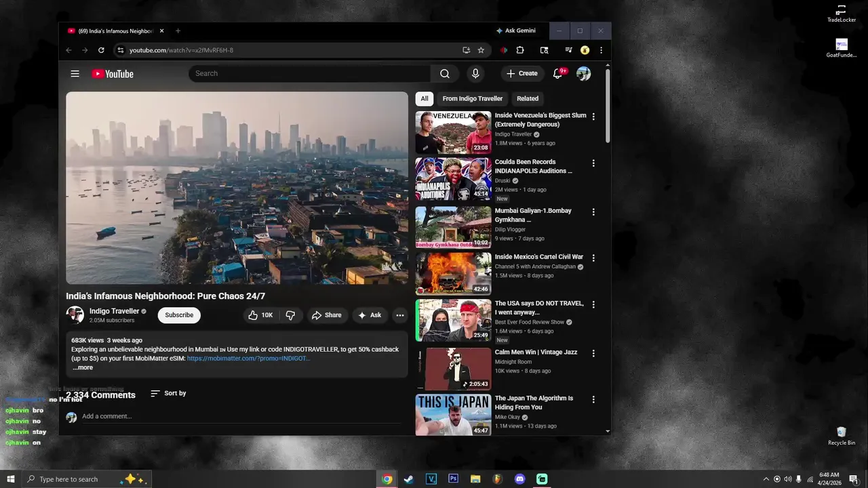Click the Indigo Traveller channel avatar
This screenshot has height=488, width=868.
[75, 315]
